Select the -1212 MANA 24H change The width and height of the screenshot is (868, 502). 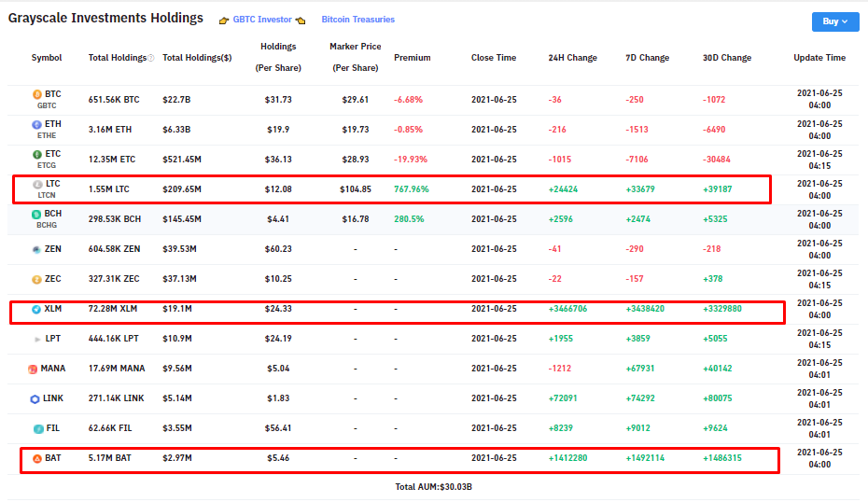click(x=560, y=369)
